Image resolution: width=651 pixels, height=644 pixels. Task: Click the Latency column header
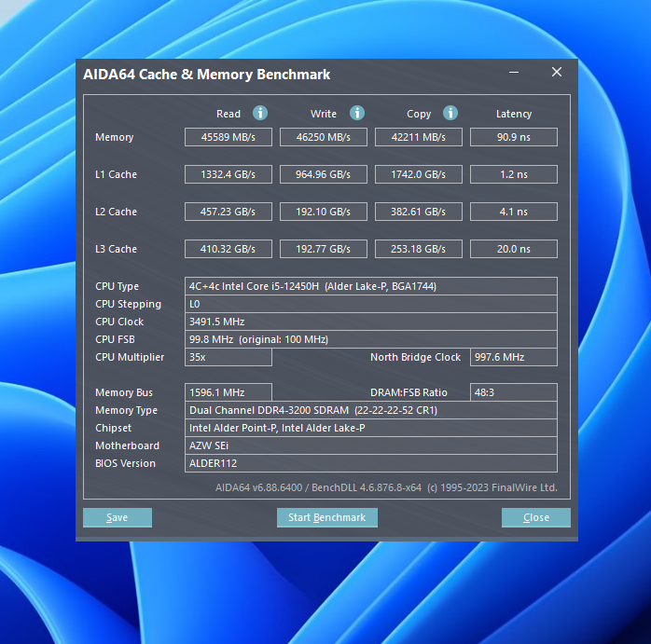tap(514, 114)
